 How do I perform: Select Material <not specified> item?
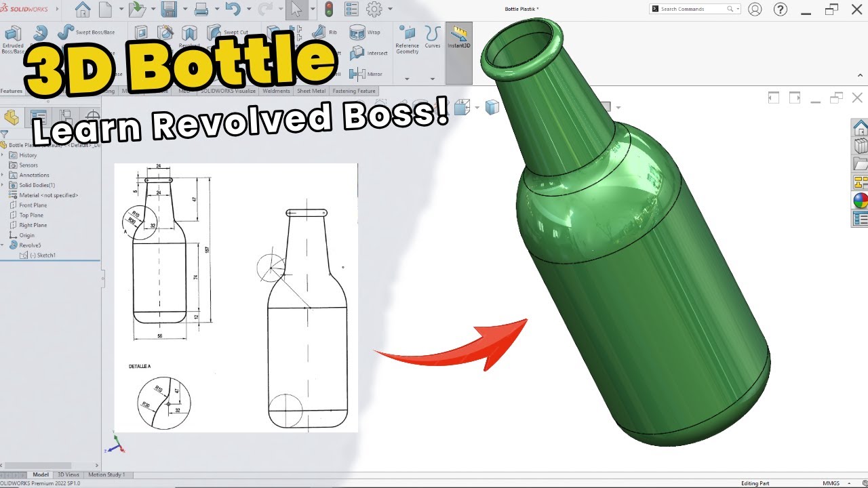pos(43,195)
